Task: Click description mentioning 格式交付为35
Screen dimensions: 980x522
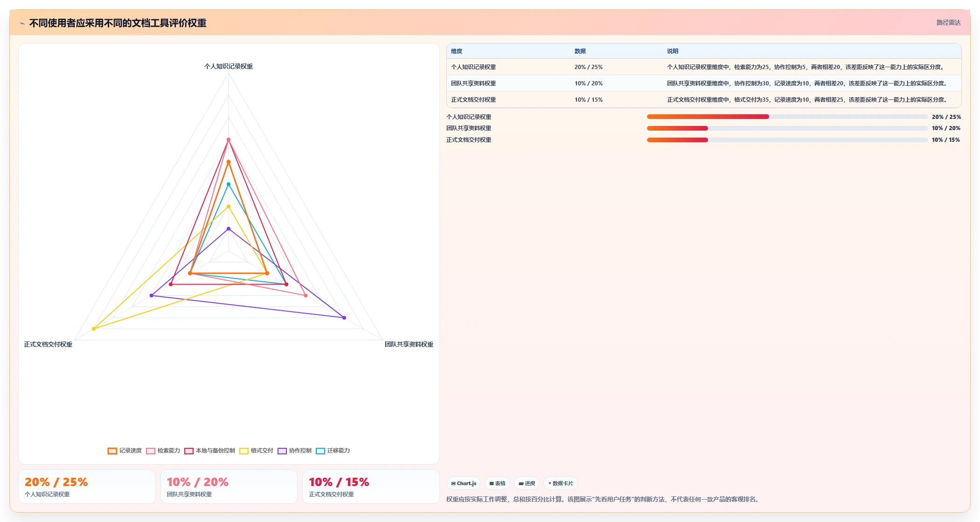Action: coord(808,100)
